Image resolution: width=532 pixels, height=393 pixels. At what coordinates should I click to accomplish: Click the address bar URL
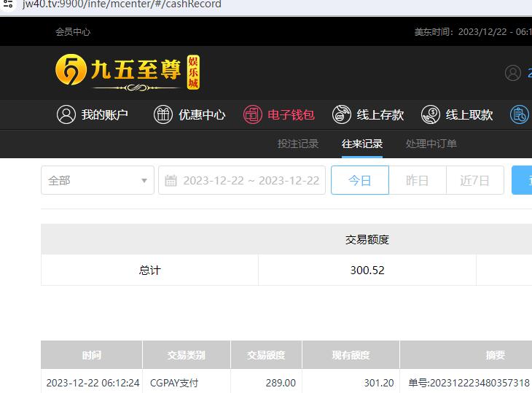pyautogui.click(x=122, y=4)
